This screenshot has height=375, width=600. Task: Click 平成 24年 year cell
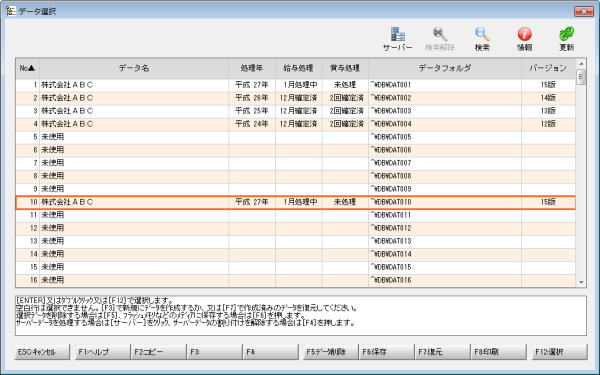point(252,124)
